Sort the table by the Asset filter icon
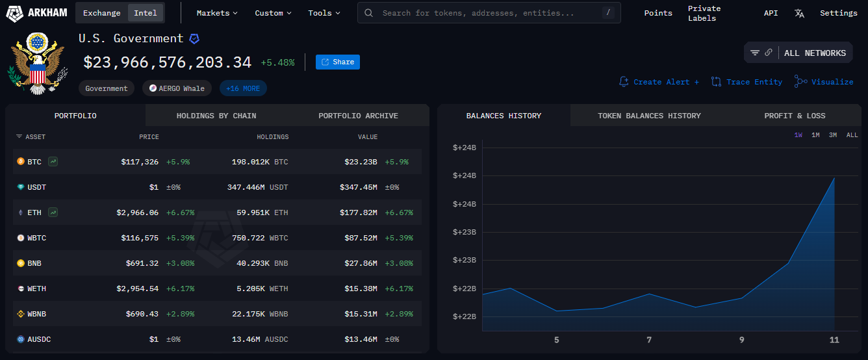 [19, 137]
